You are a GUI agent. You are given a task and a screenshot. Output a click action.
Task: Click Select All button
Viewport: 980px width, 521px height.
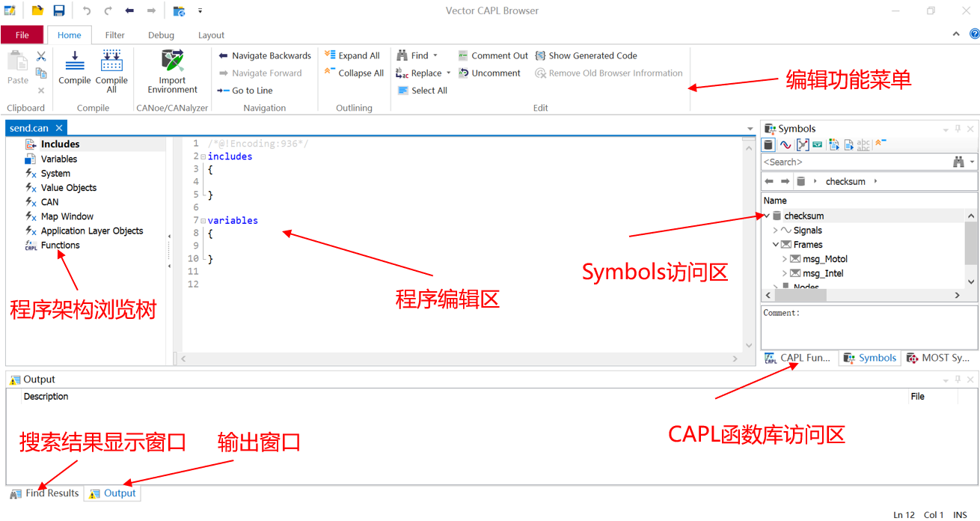(422, 91)
